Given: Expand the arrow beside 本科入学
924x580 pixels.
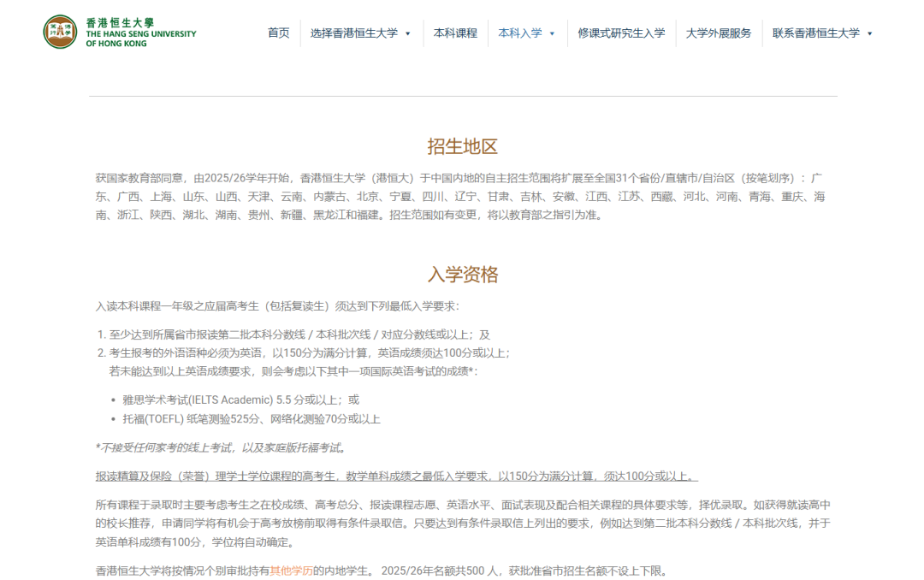Looking at the screenshot, I should (x=552, y=34).
